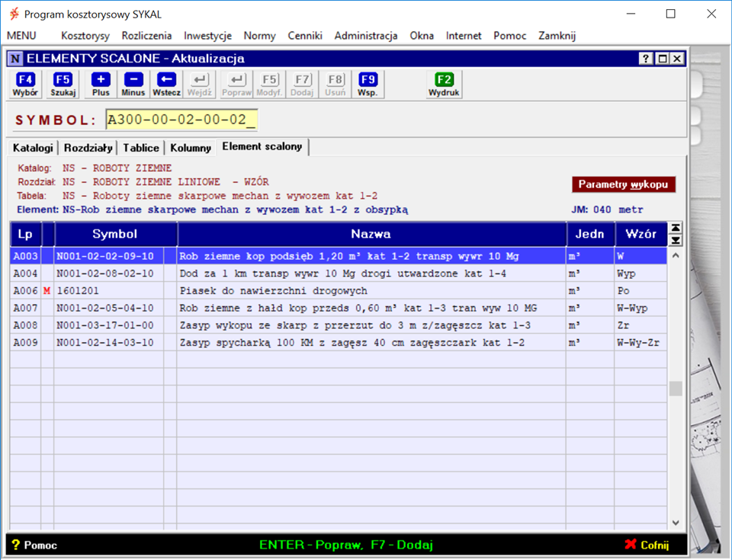Click the F9 Wsp. toolbar button

pyautogui.click(x=368, y=85)
